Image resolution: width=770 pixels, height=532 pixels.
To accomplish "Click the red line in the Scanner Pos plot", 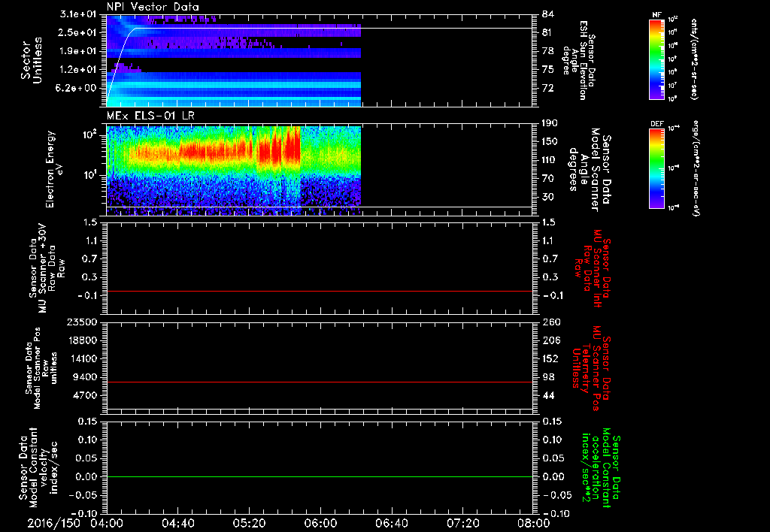I will pyautogui.click(x=320, y=382).
